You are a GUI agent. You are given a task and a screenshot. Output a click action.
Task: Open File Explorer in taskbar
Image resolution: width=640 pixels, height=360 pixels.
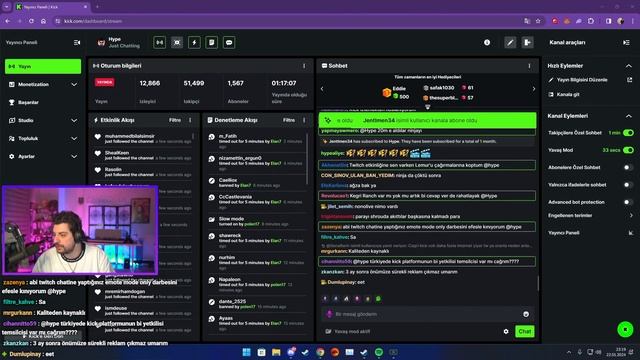[x=276, y=352]
